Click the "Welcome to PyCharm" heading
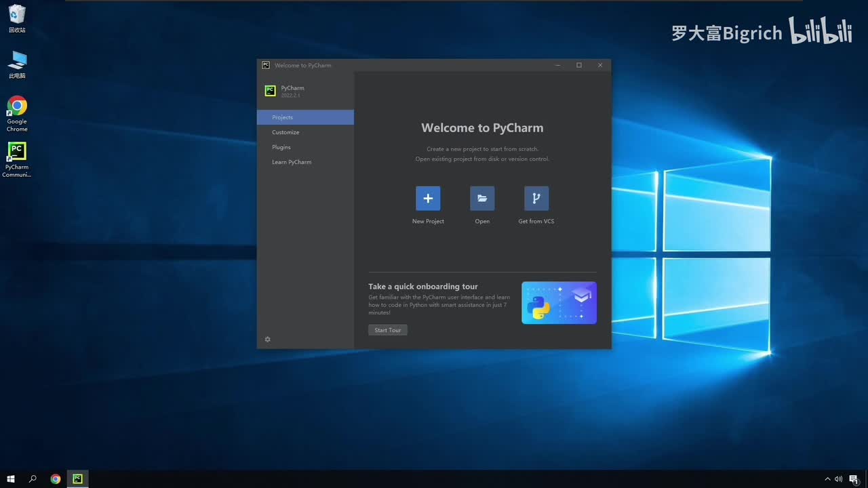Viewport: 868px width, 488px height. (482, 128)
